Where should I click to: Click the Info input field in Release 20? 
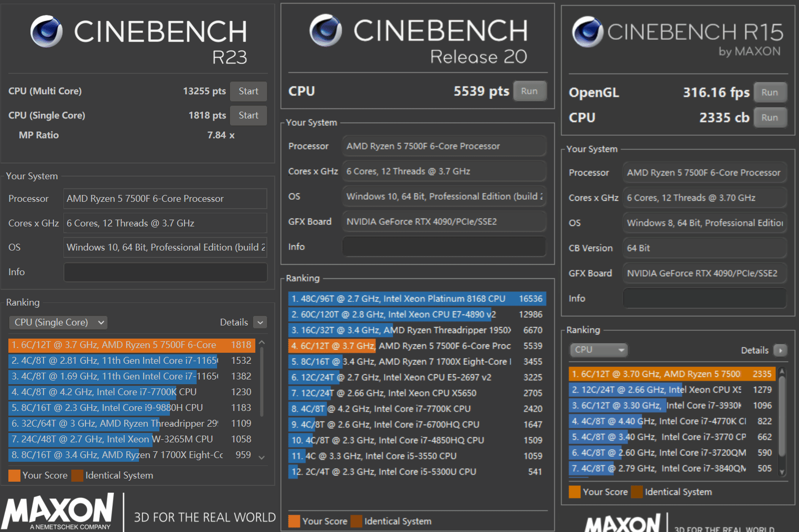click(444, 246)
